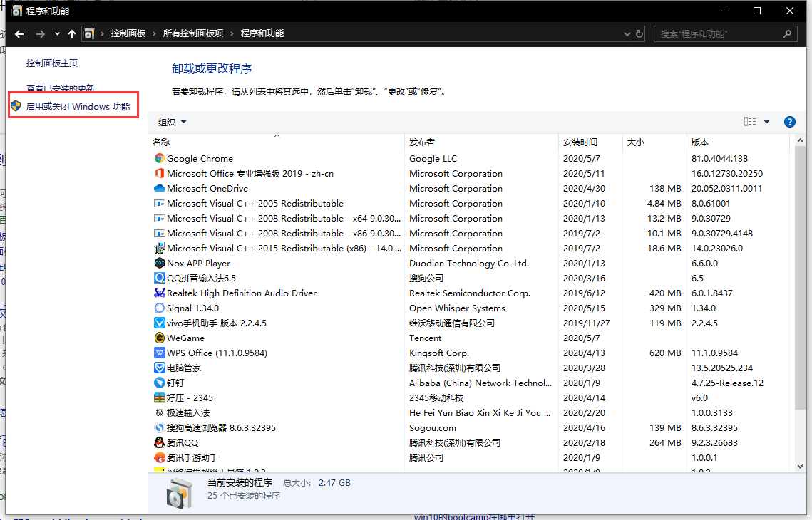Click inside the 搜索程序和功能 search box

[x=713, y=33]
